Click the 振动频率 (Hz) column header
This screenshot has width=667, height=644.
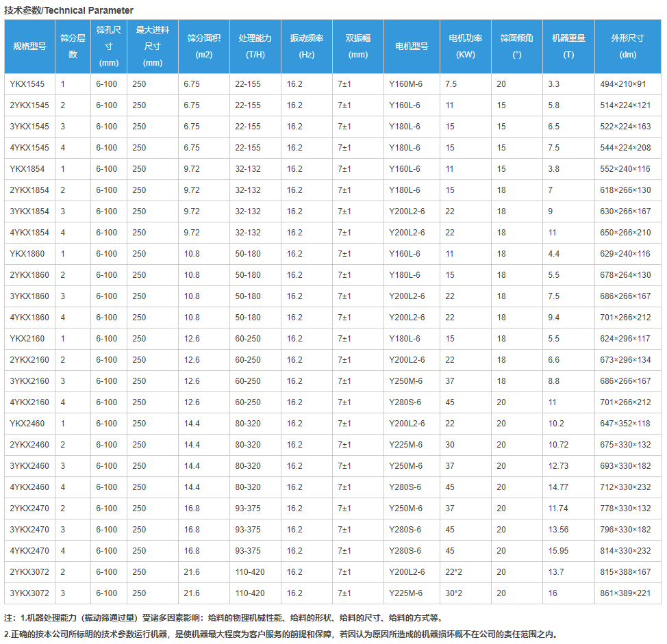coord(306,47)
